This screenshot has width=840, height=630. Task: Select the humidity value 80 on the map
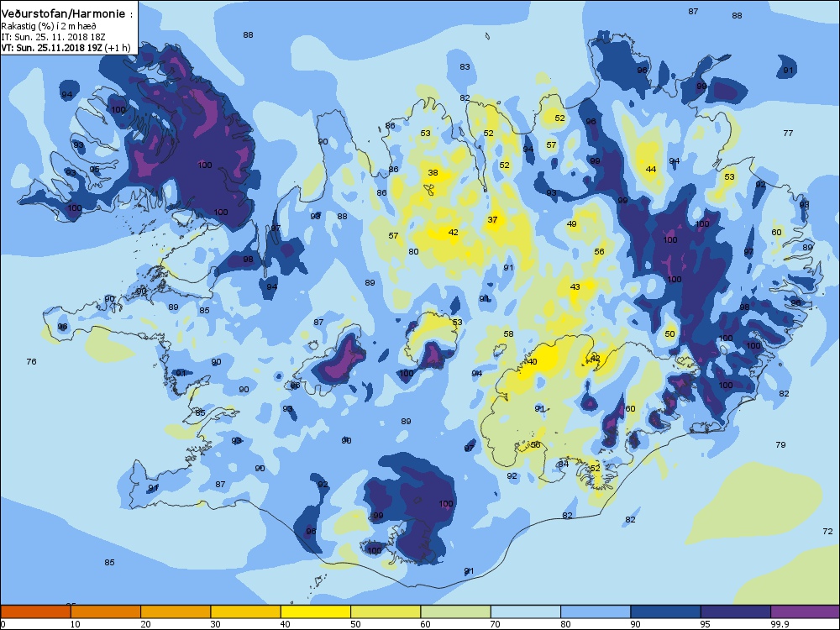[x=413, y=252]
